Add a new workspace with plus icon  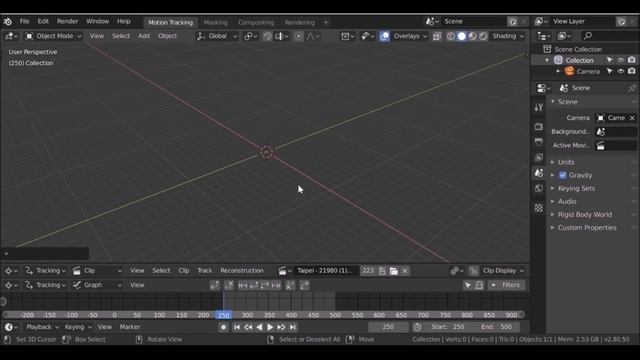coord(326,22)
